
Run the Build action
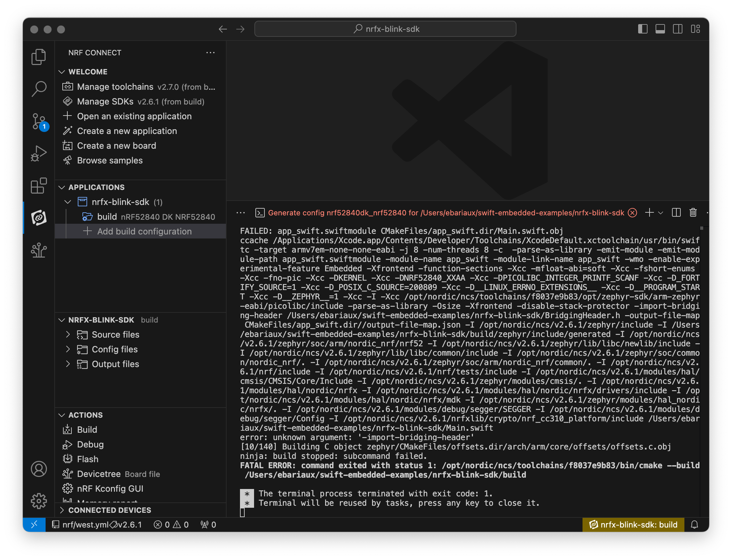[x=140, y=430]
